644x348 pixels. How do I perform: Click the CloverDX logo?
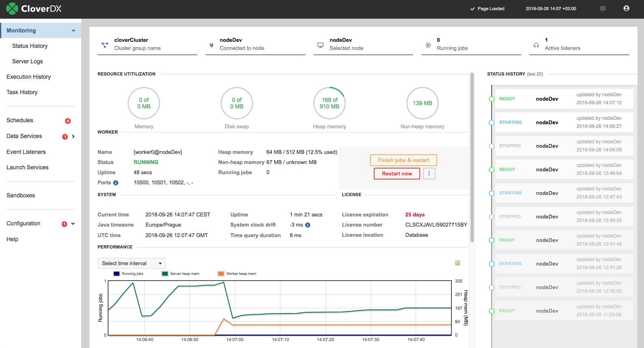tap(34, 9)
